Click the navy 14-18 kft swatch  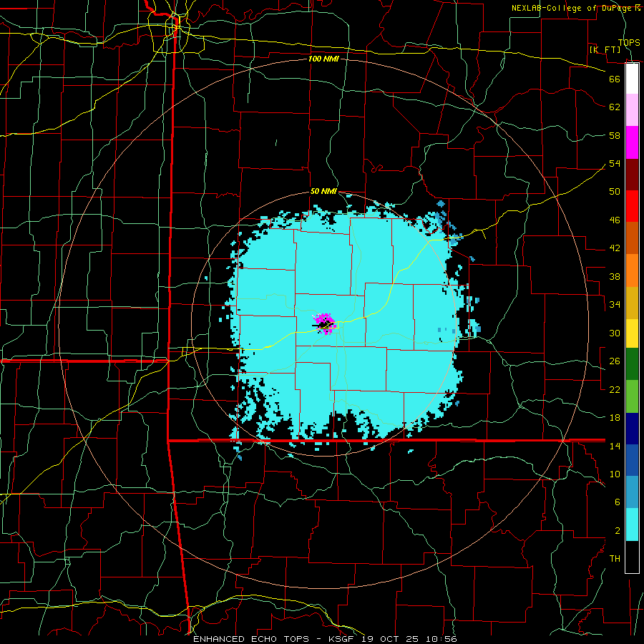(x=632, y=429)
